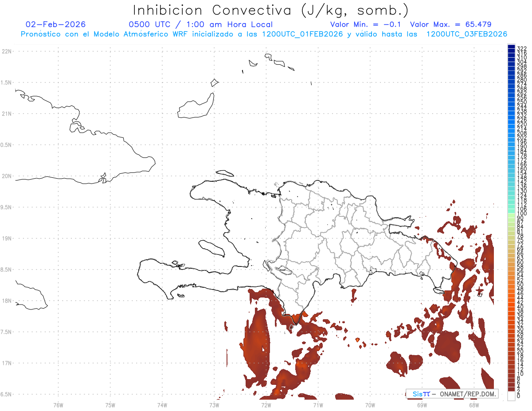Click the "72W" longitude label
Screen dimensions: 532x411
266,404
